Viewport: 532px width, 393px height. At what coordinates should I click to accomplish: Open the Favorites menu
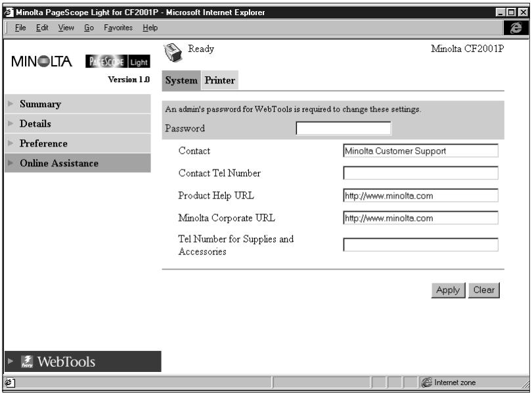118,28
